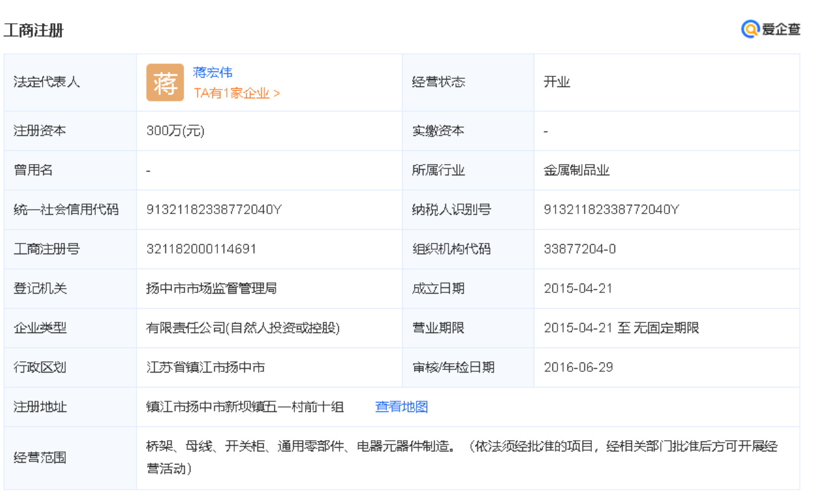Click the registered address 镇江市扬中市新坝镇五一村前十组
The height and width of the screenshot is (504, 813).
tap(245, 407)
